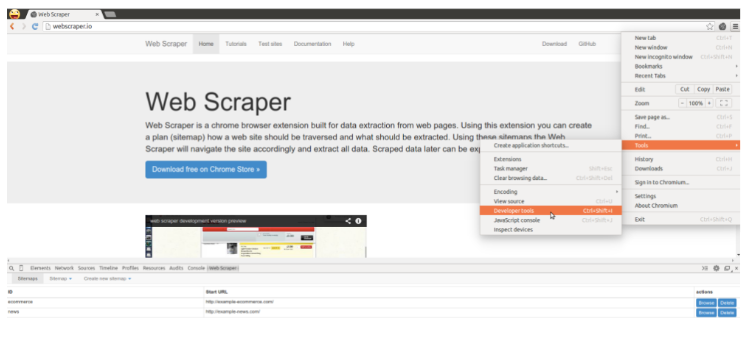Select Exit menu entry

[681, 220]
